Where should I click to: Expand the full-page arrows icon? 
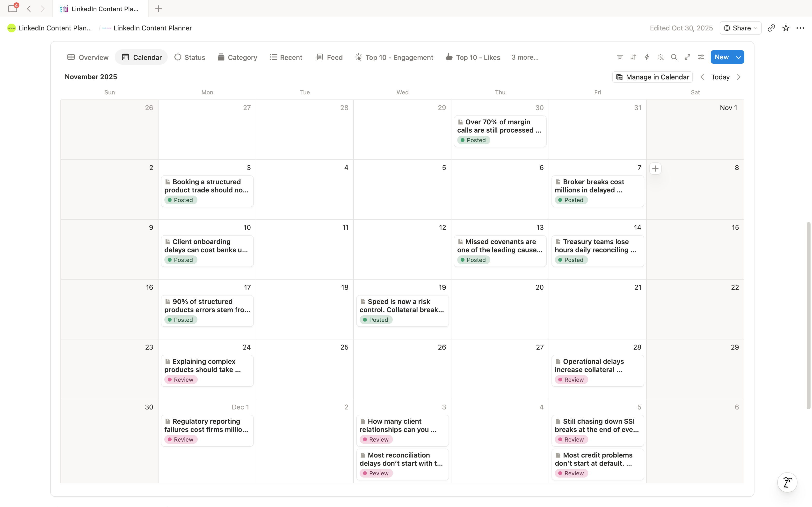(x=688, y=57)
